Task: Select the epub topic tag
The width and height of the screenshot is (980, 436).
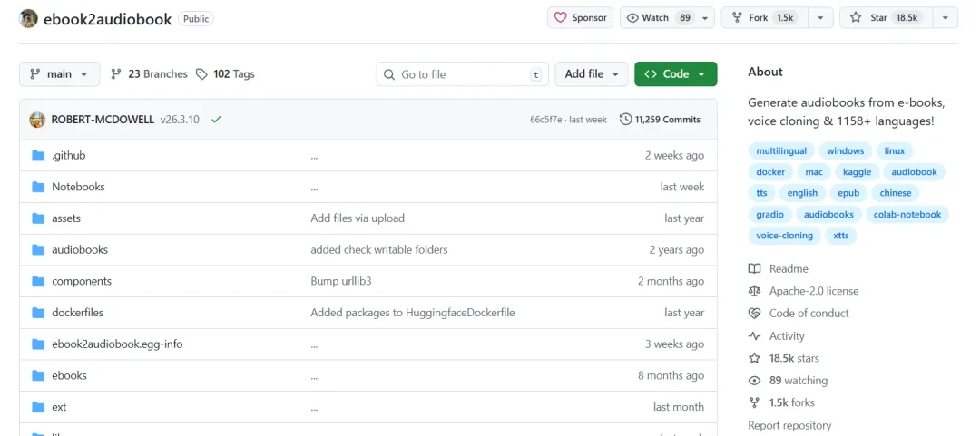Action: pos(848,193)
